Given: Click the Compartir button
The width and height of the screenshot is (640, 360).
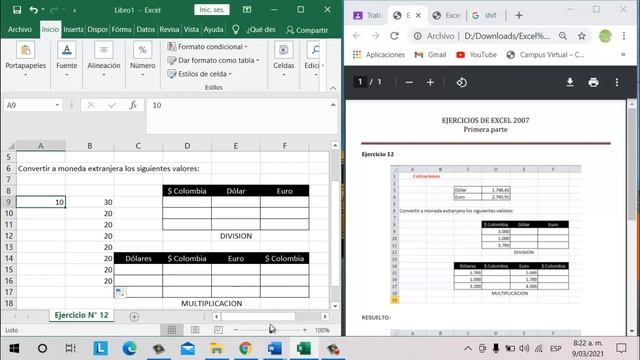Looking at the screenshot, I should pos(307,30).
